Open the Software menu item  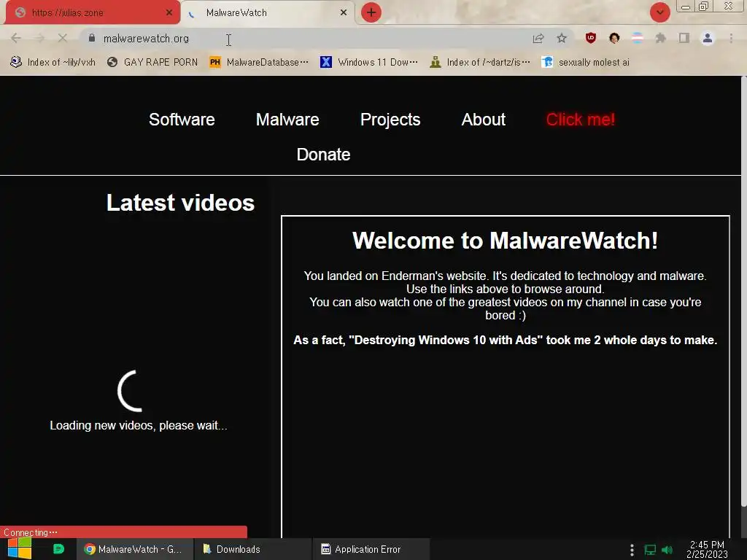point(182,120)
